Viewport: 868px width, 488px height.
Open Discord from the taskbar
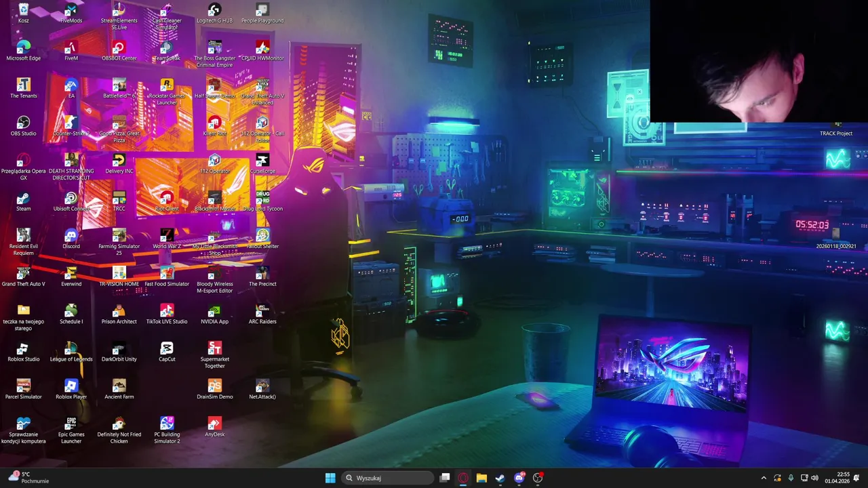[x=519, y=478]
